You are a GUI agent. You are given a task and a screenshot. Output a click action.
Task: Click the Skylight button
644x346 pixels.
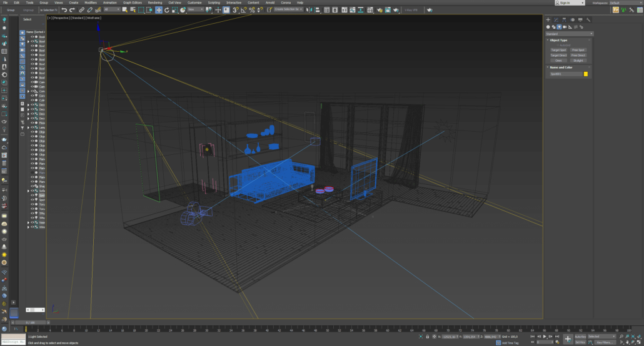click(578, 61)
